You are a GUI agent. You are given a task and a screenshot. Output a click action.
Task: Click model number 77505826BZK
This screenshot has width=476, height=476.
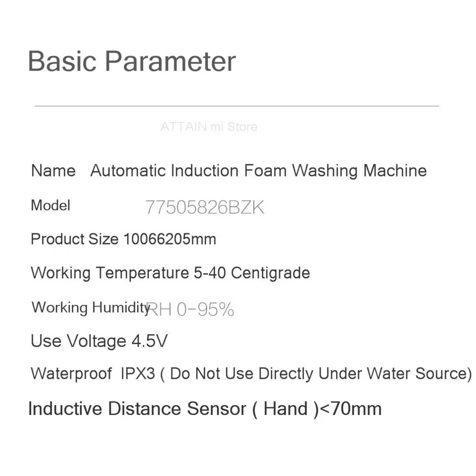pyautogui.click(x=205, y=208)
